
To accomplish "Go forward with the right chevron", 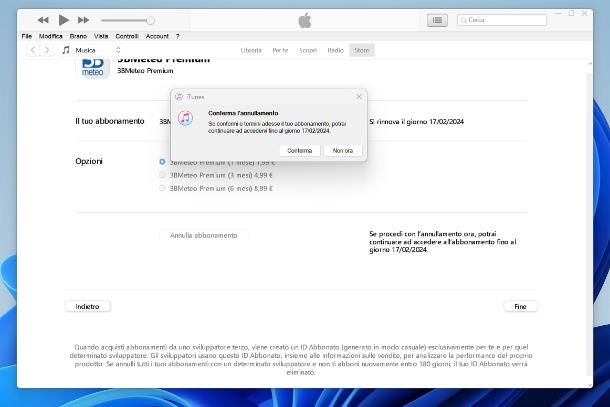I will coord(47,50).
